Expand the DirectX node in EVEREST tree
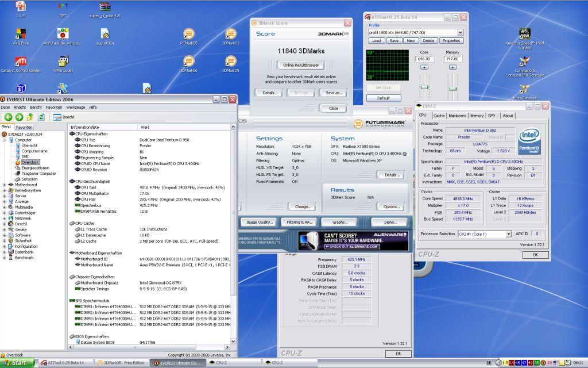The height and width of the screenshot is (368, 588). tap(5, 224)
